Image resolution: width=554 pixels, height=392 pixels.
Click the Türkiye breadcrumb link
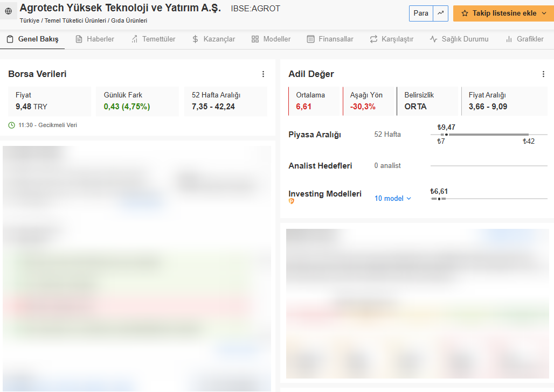click(x=29, y=20)
